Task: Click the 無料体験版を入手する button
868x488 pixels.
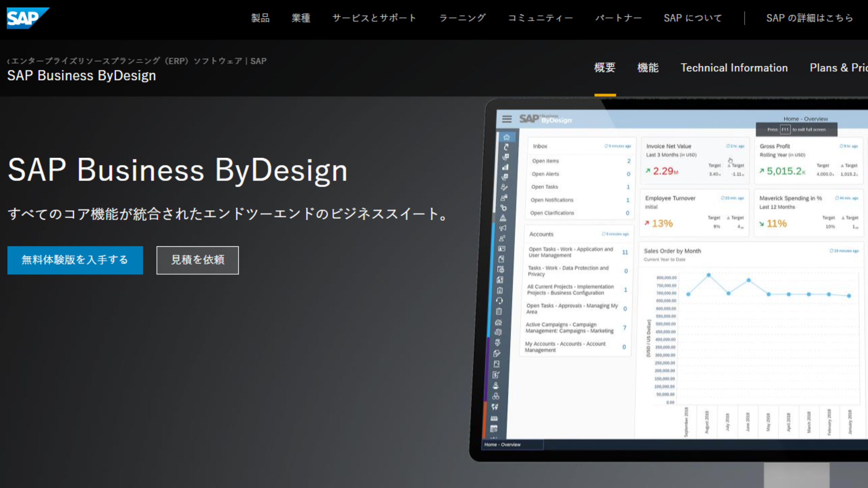Action: pos(75,260)
